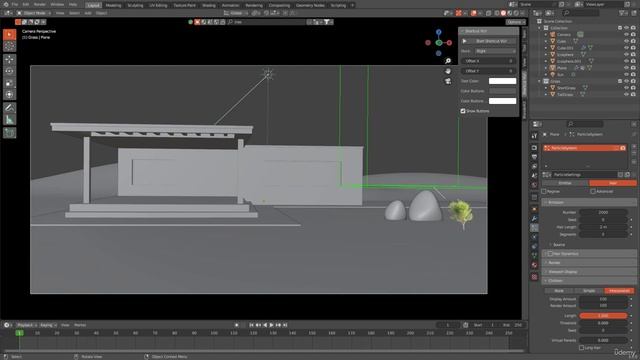The width and height of the screenshot is (640, 360).
Task: Open the Material properties tab icon
Action: pos(534,265)
